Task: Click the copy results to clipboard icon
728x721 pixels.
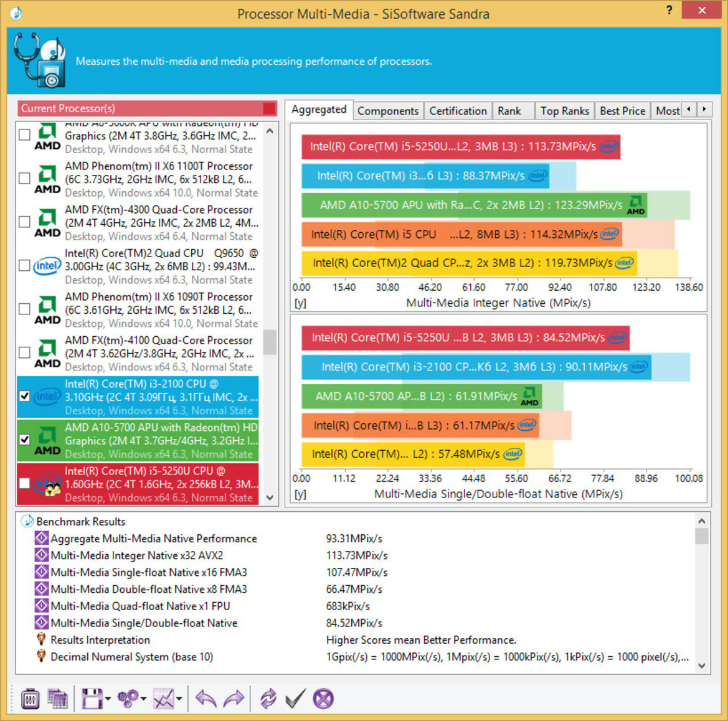Action: (57, 699)
